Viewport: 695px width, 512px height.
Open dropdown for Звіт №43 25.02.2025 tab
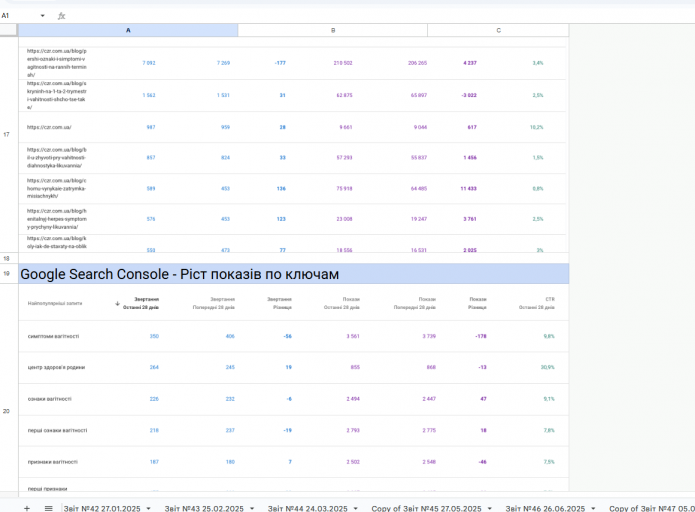(x=252, y=508)
